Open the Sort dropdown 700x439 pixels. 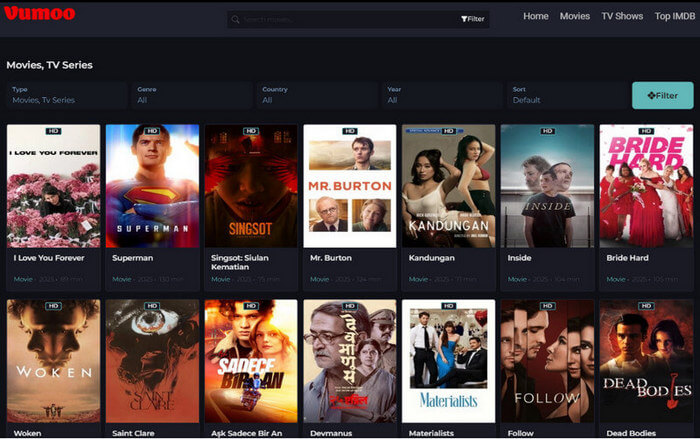click(x=567, y=95)
